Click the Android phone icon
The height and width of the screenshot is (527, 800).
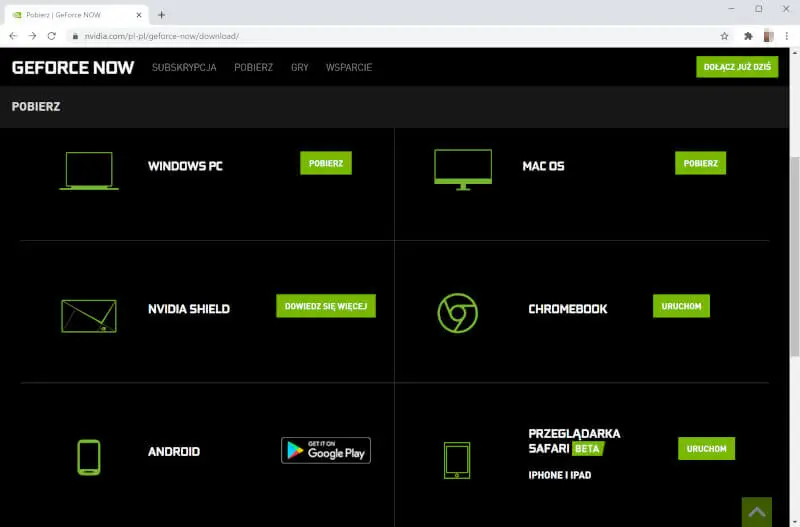(89, 457)
